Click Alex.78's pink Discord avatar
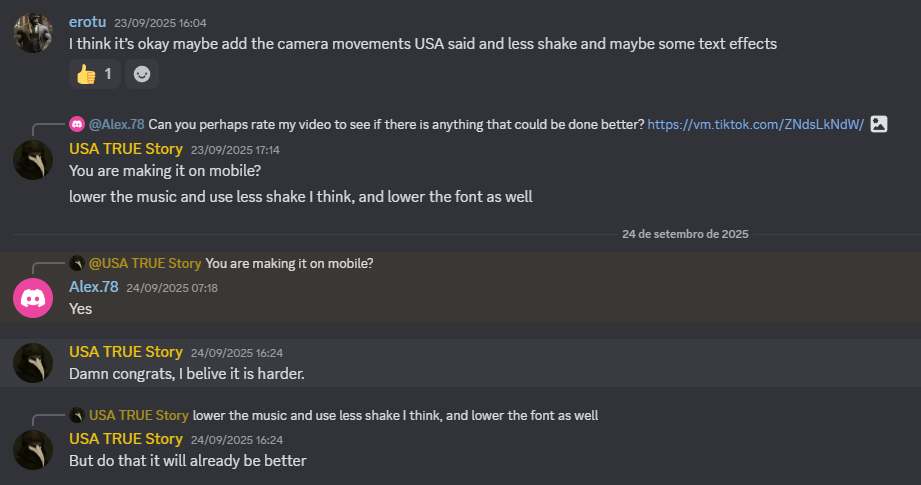 (33, 298)
